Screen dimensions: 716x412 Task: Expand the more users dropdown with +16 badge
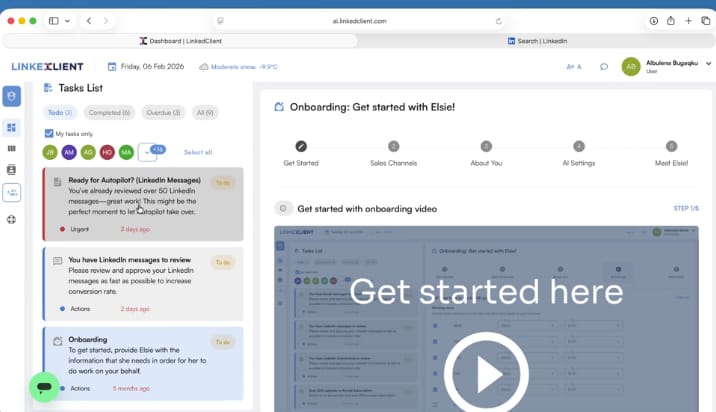[x=147, y=152]
